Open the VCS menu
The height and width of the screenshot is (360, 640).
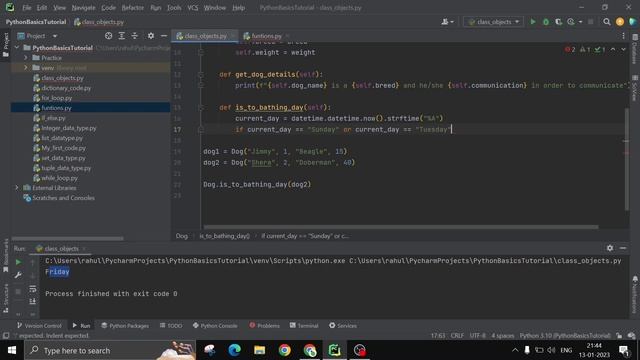coord(193,8)
